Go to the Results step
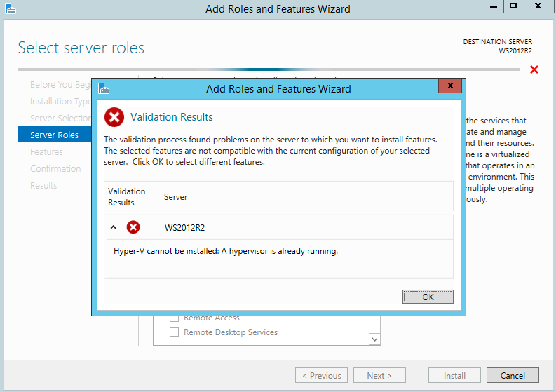 click(43, 186)
